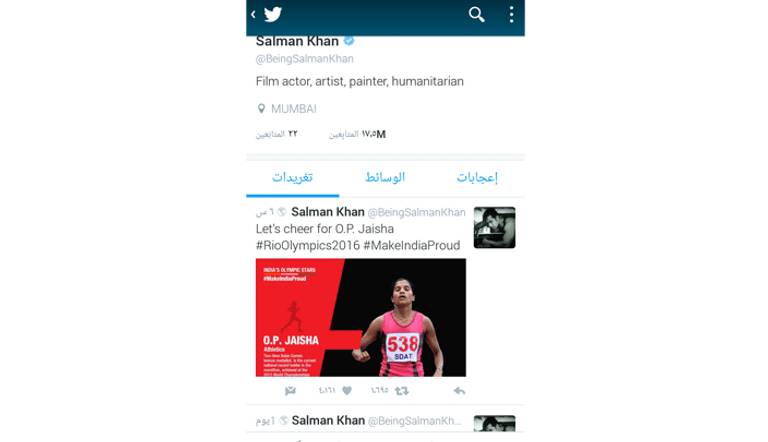This screenshot has height=442, width=768.
Task: Click the Twitter bird logo
Action: pos(273,14)
